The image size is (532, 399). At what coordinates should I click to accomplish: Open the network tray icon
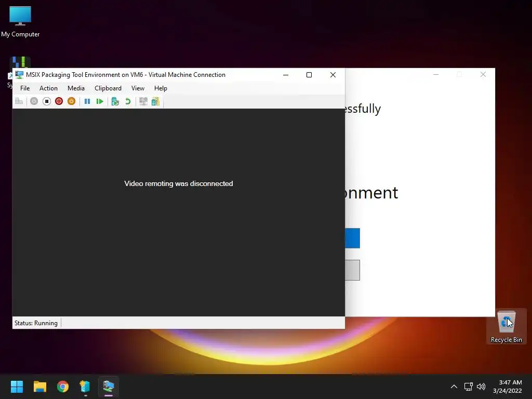[x=469, y=387]
